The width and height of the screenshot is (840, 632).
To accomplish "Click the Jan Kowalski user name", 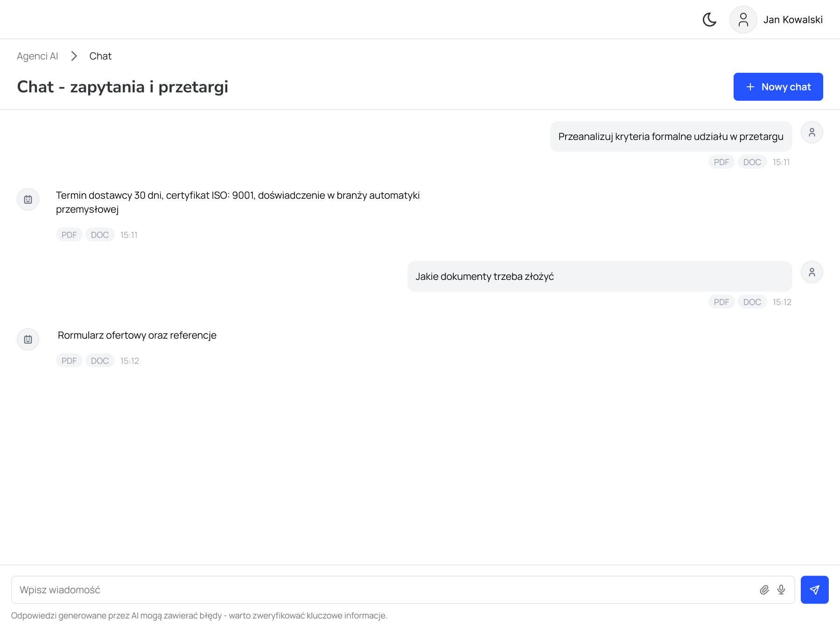I will (x=793, y=20).
